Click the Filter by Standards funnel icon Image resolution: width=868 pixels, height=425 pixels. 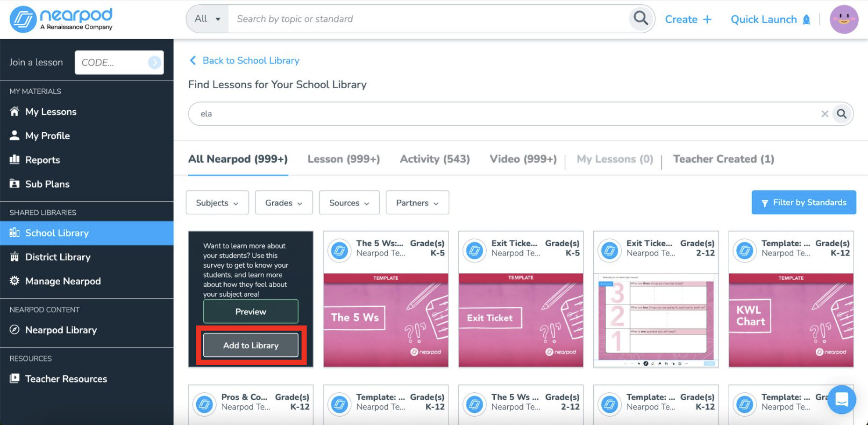765,203
